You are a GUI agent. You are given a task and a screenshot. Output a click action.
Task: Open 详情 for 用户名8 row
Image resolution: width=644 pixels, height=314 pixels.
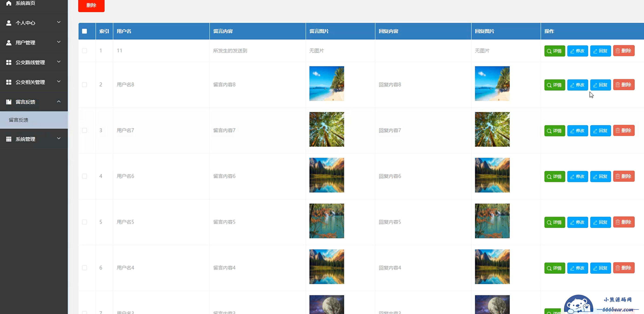pyautogui.click(x=555, y=85)
